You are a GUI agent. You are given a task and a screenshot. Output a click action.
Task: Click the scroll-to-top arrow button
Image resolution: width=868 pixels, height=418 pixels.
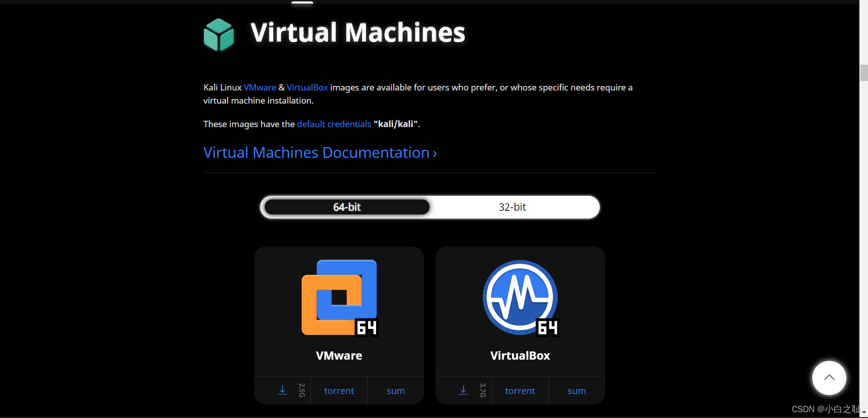(x=829, y=378)
